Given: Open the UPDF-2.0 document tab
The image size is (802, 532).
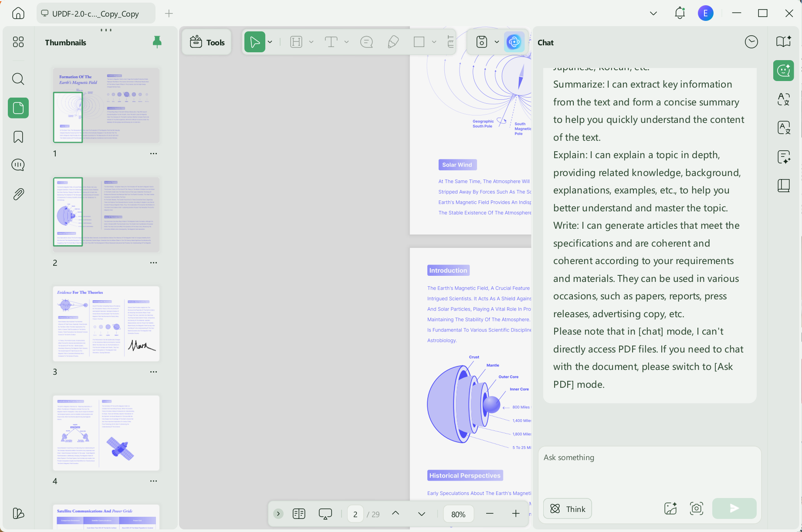Looking at the screenshot, I should click(x=96, y=14).
